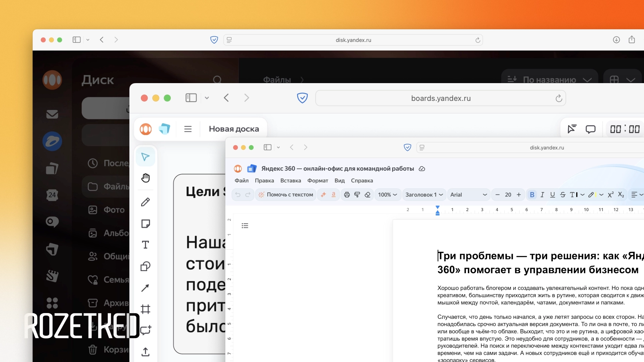The image size is (644, 362).
Task: Select the arrow selection tool on the board
Action: click(x=146, y=156)
